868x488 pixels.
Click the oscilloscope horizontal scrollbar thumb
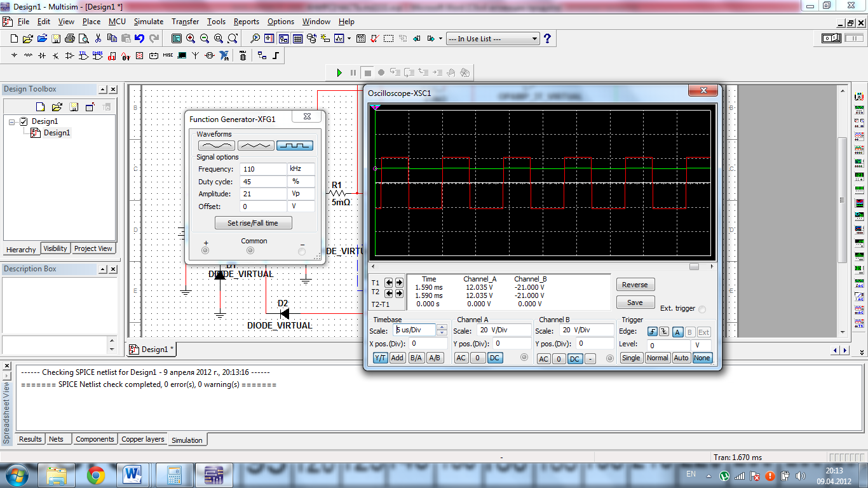coord(695,267)
